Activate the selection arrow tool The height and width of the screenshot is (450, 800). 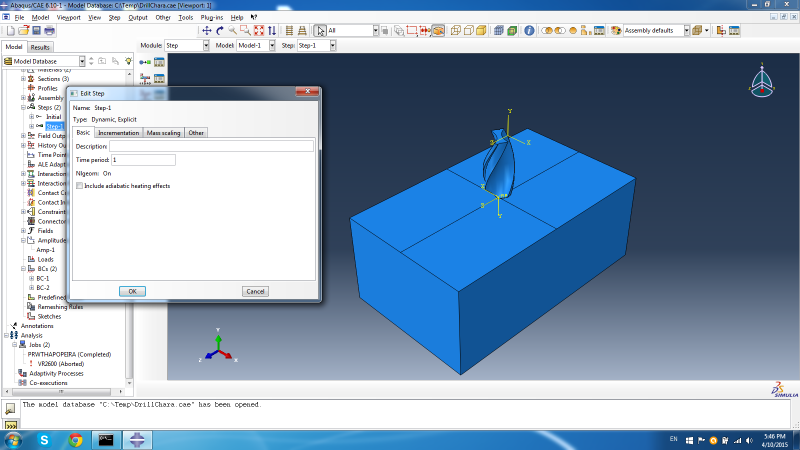coord(320,31)
